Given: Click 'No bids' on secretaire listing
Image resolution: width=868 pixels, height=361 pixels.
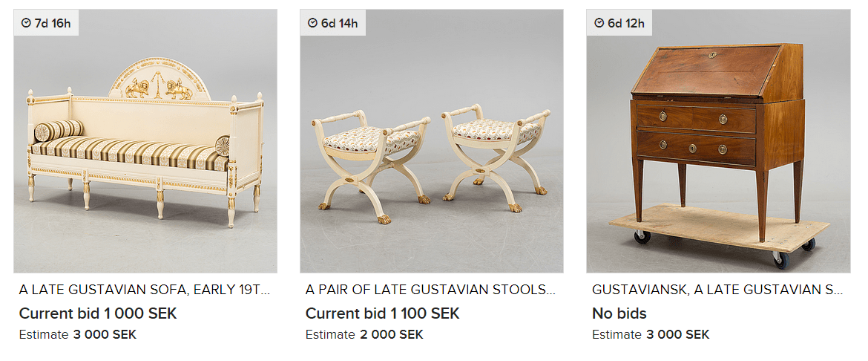Looking at the screenshot, I should point(619,314).
